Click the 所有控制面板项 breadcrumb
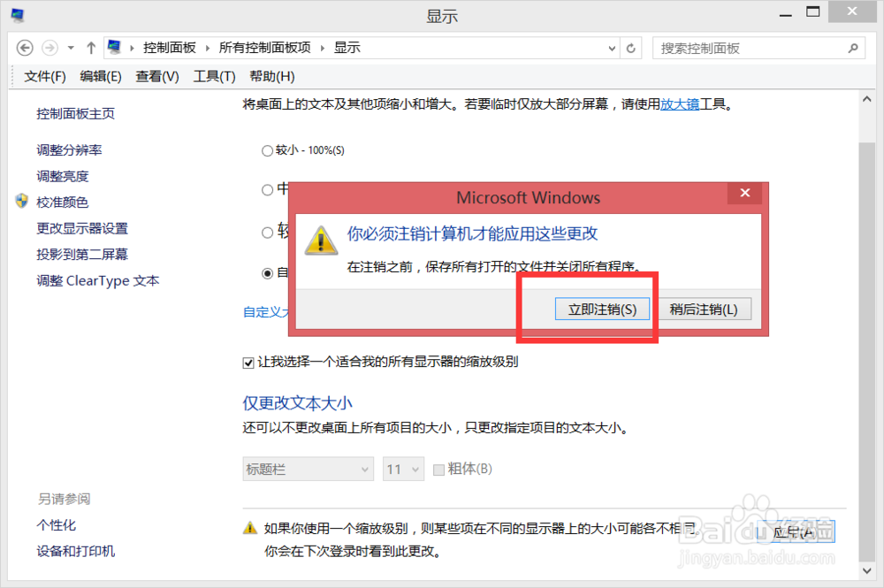884x588 pixels. 265,48
